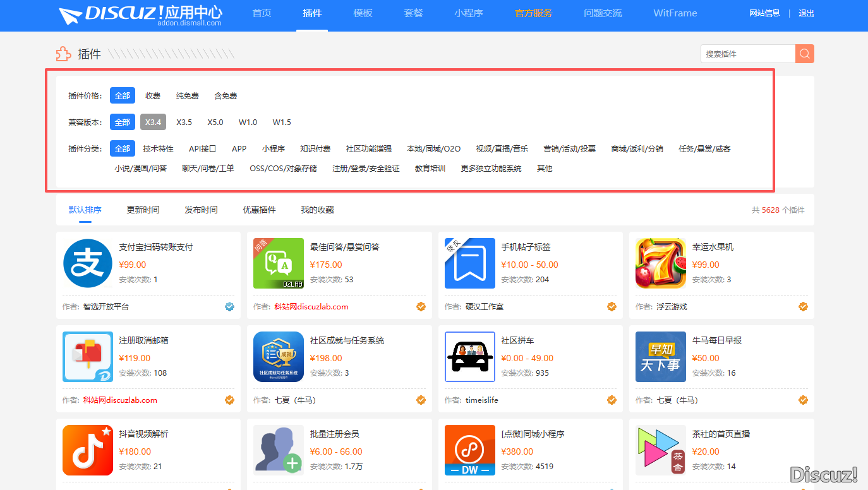Click the verified badge beside 智选开放平台
This screenshot has width=868, height=490.
[x=230, y=307]
